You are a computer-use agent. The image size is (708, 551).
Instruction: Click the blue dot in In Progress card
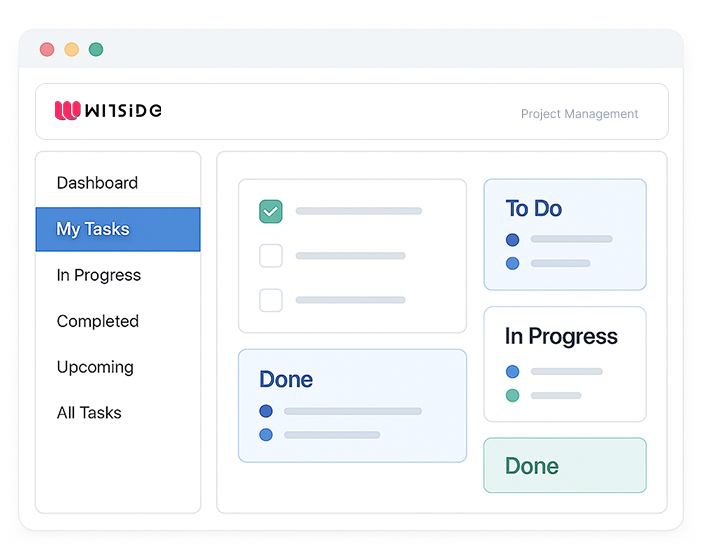(512, 372)
